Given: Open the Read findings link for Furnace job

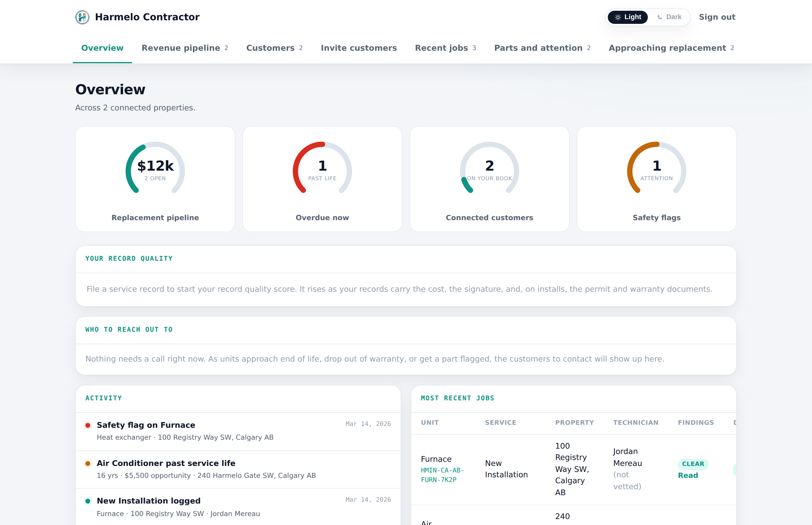Looking at the screenshot, I should [688, 475].
